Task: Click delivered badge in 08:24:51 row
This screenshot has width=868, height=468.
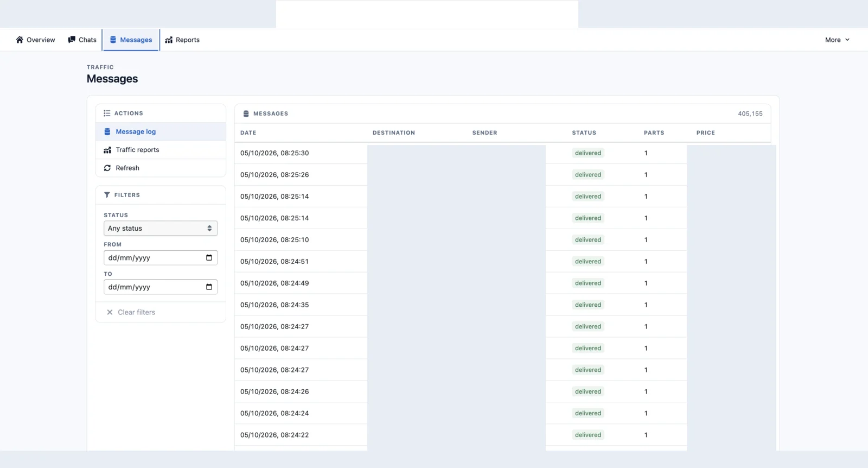Action: point(588,262)
